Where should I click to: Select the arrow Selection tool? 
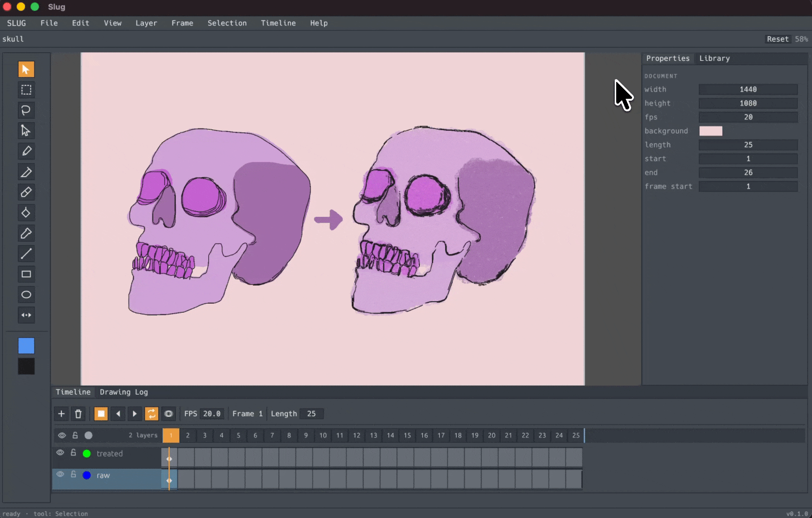click(x=26, y=70)
